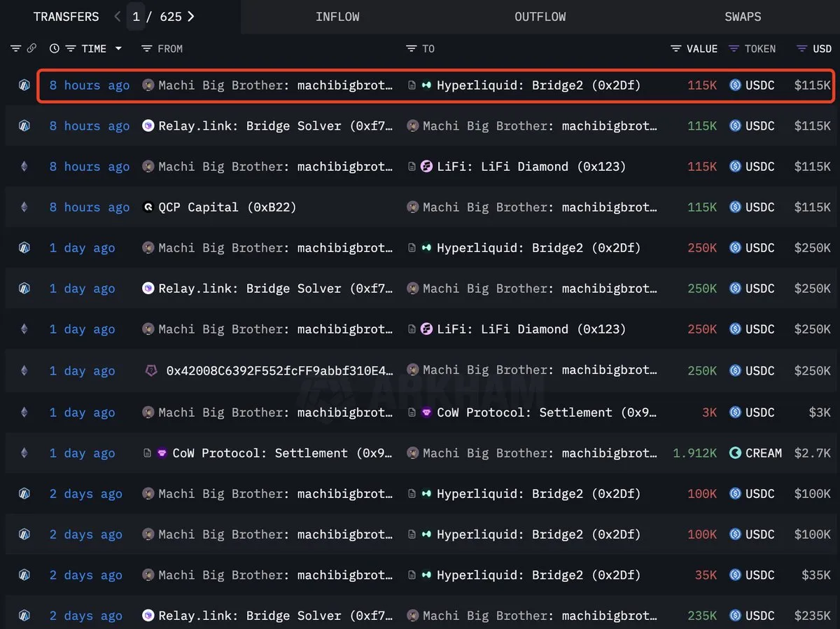Click the chain filter icon in header
The image size is (840, 629).
pos(15,48)
